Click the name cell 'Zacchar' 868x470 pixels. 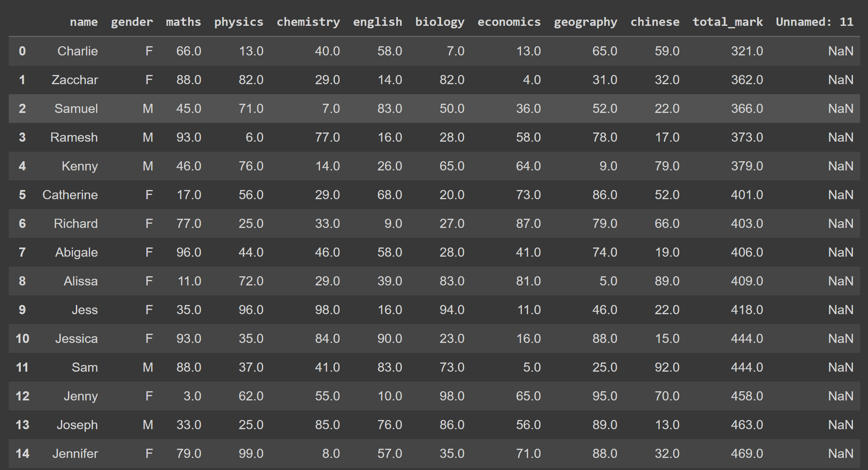75,80
